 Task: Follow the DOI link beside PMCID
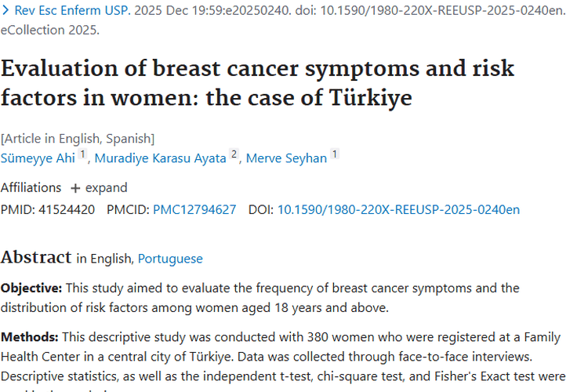tap(398, 209)
